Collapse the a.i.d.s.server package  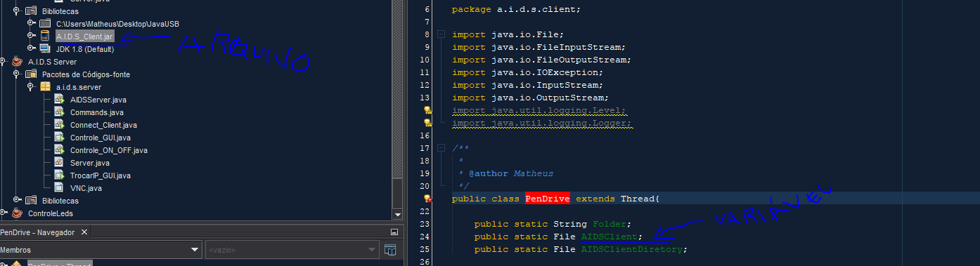point(31,86)
